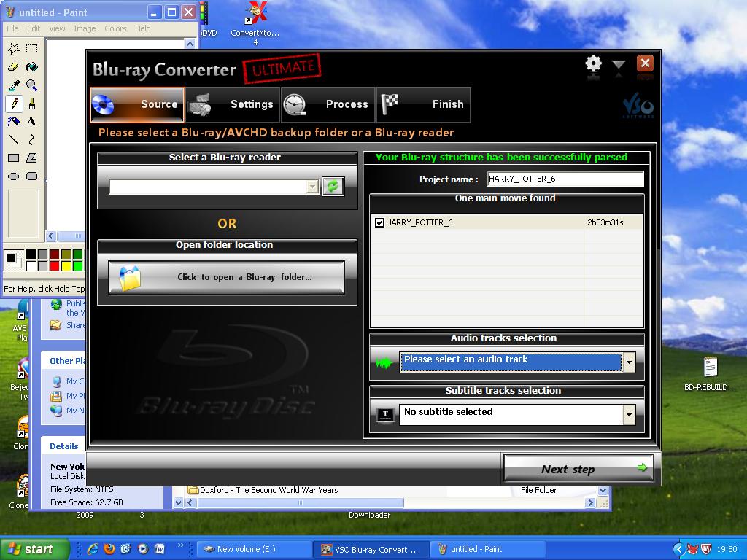The image size is (747, 560).
Task: Open the Colors menu in Paint
Action: 115,28
